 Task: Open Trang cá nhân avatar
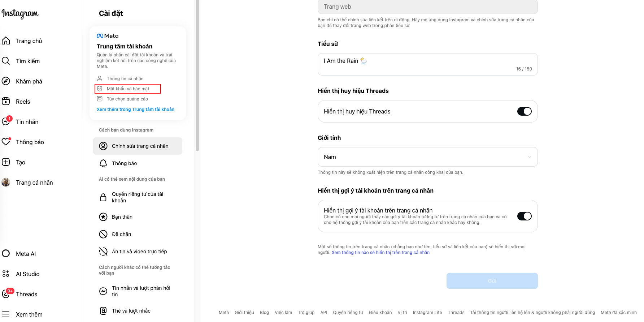tap(6, 183)
